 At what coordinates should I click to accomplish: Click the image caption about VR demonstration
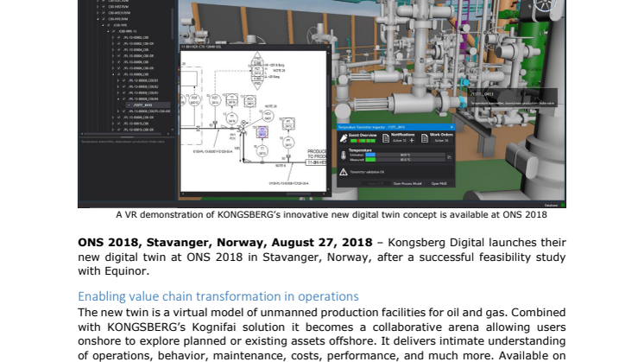331,214
